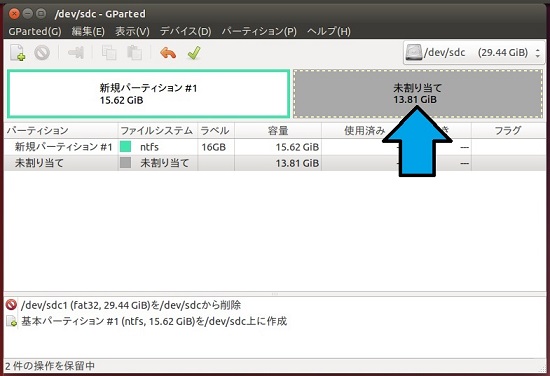The height and width of the screenshot is (376, 550).
Task: Click the 2 件の操作を保留中 status bar text
Action: click(50, 366)
